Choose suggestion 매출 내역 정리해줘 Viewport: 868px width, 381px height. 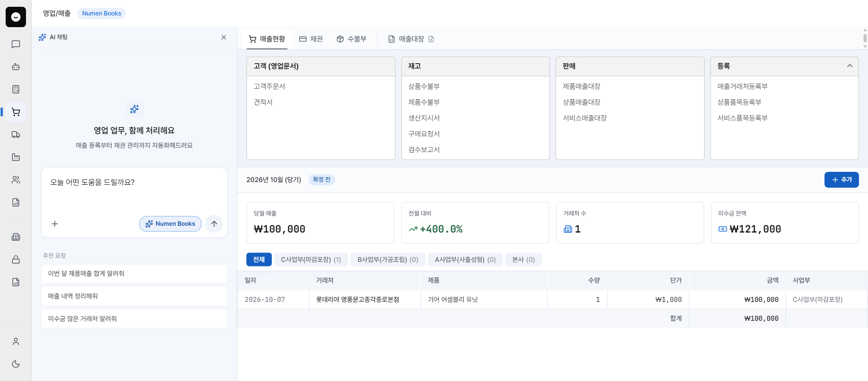tap(134, 296)
